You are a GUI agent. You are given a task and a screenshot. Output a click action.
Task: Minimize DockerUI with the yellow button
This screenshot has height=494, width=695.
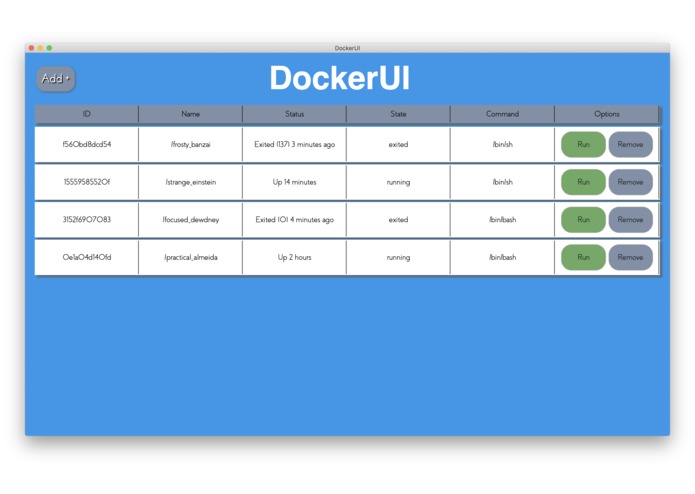40,48
